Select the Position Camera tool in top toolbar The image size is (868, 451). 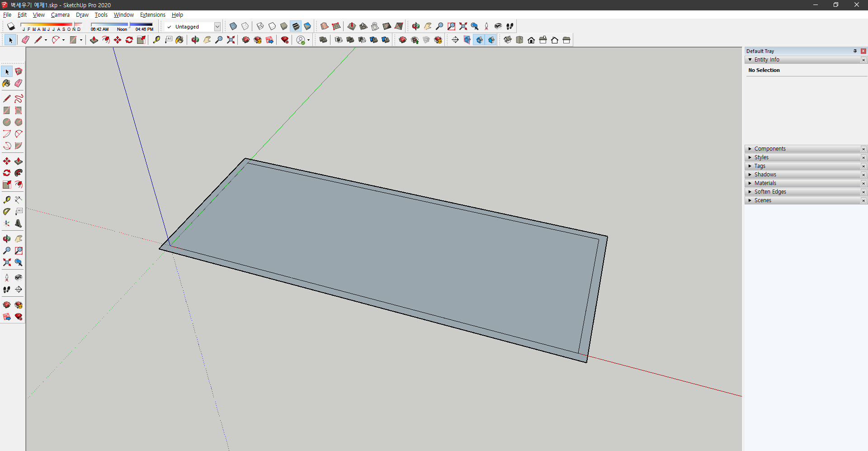pyautogui.click(x=486, y=26)
